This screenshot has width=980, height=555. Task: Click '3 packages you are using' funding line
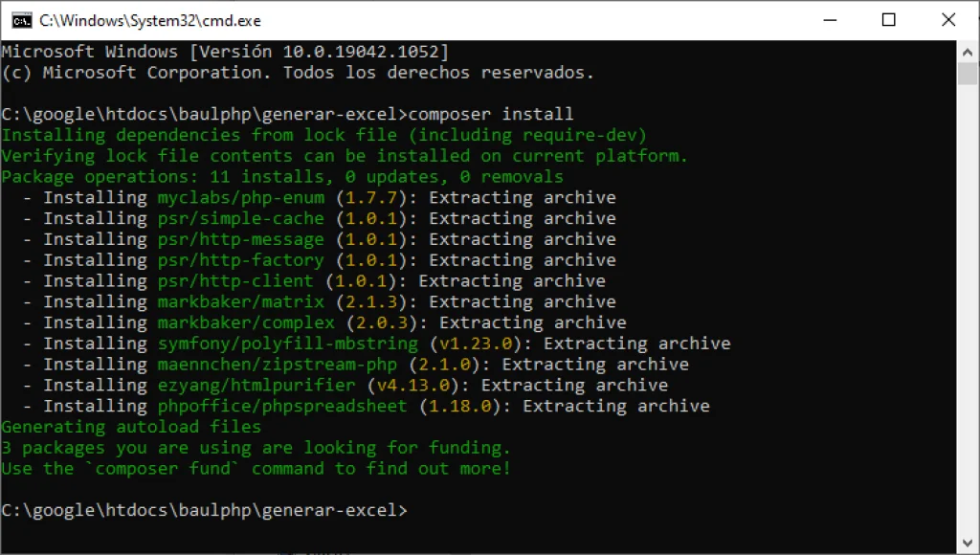pos(256,448)
